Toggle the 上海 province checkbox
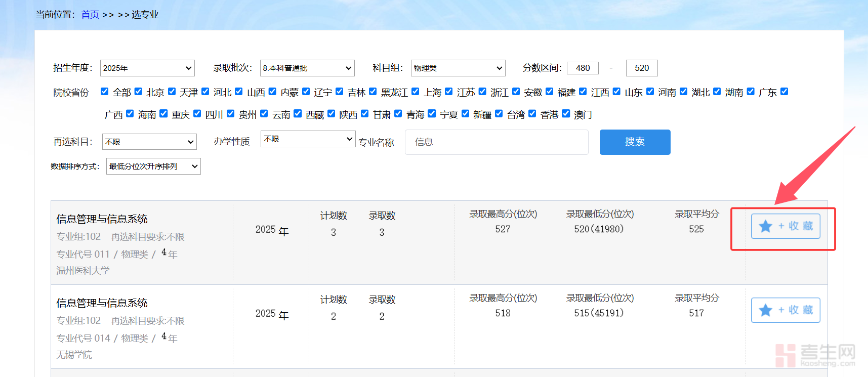This screenshot has height=377, width=868. 415,92
